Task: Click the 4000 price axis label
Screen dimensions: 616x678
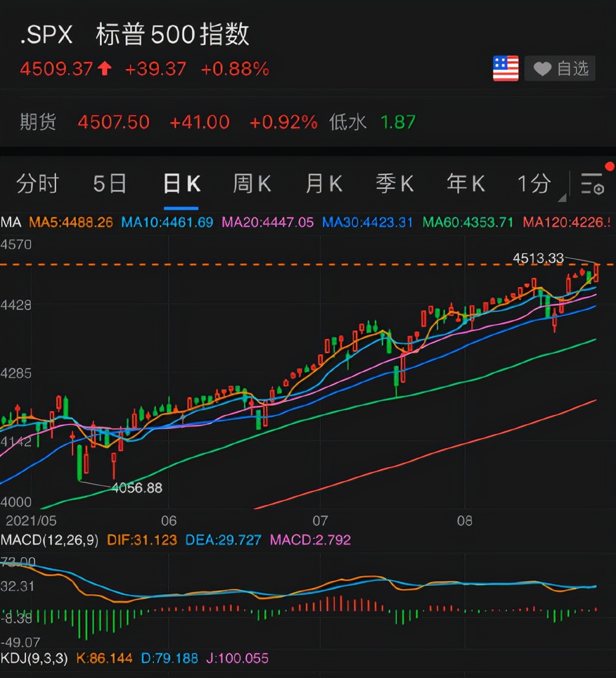Action: [x=16, y=502]
